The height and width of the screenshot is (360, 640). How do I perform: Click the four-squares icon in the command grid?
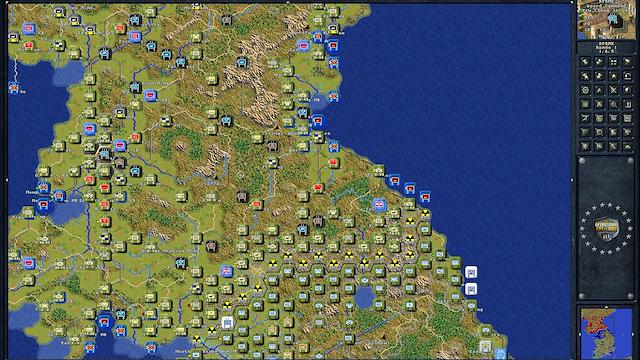[613, 62]
